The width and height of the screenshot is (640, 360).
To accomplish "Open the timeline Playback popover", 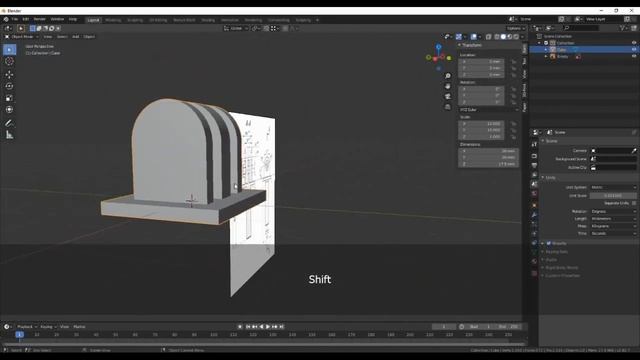I will click(27, 327).
